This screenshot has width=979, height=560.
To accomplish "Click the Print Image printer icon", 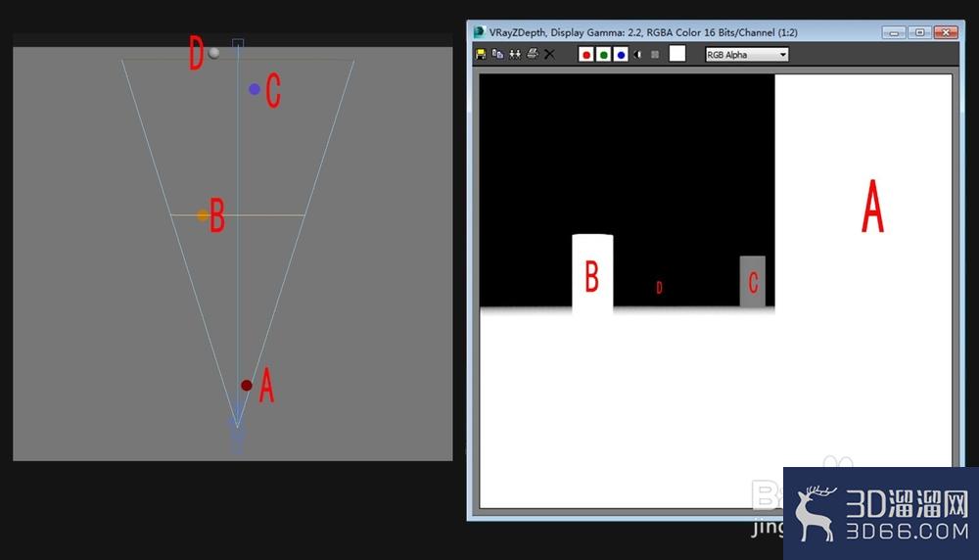I will [532, 54].
